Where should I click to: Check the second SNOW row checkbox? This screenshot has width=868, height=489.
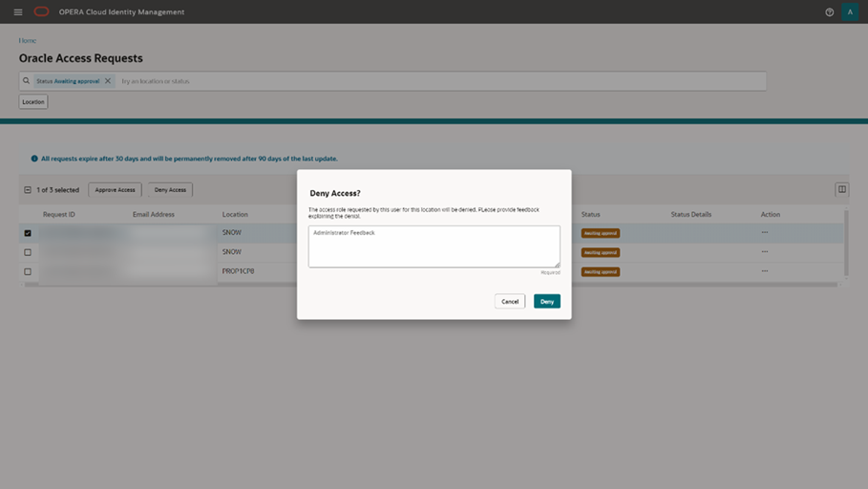pyautogui.click(x=28, y=252)
